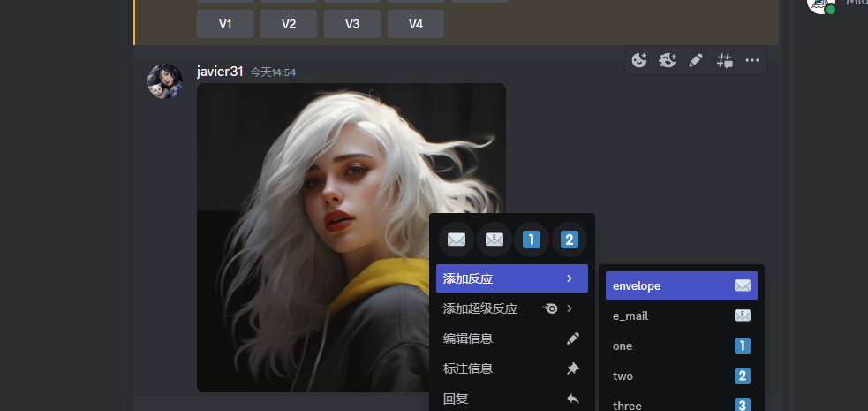Select the first envelope quick reaction emoji

(x=457, y=240)
